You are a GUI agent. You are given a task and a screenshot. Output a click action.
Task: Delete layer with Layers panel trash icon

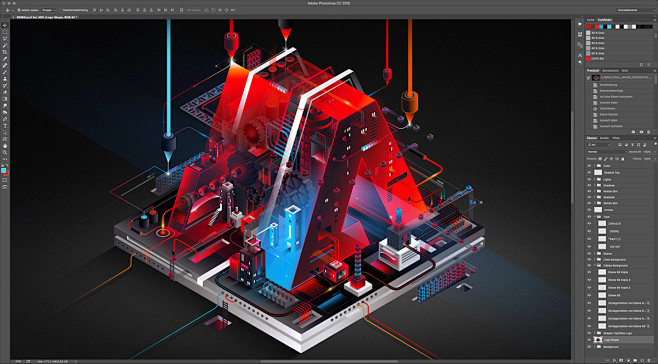[650, 360]
